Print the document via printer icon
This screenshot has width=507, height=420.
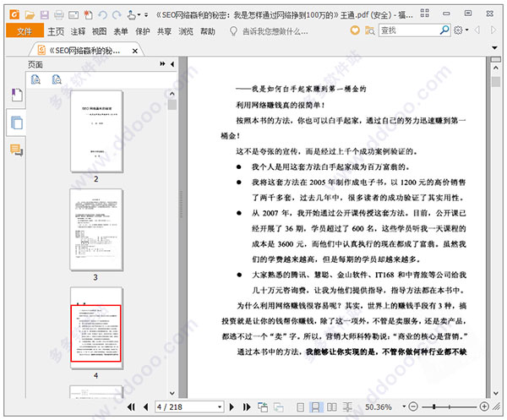coord(59,14)
